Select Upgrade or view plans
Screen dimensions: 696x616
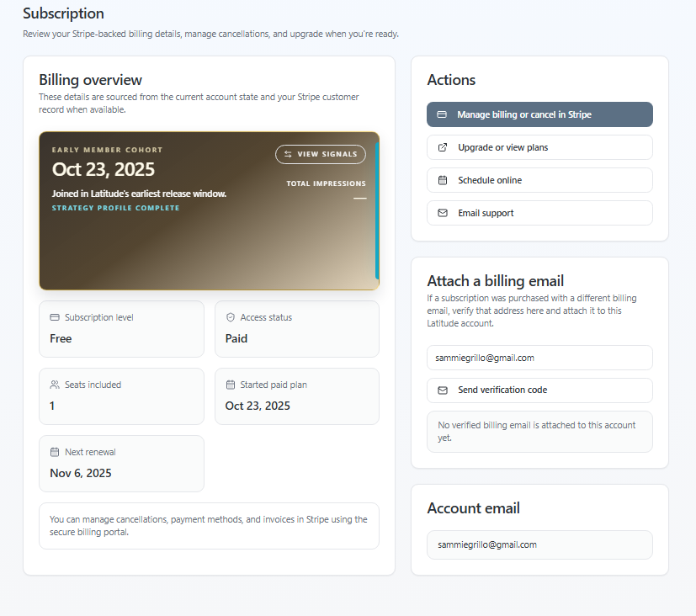[x=539, y=147]
